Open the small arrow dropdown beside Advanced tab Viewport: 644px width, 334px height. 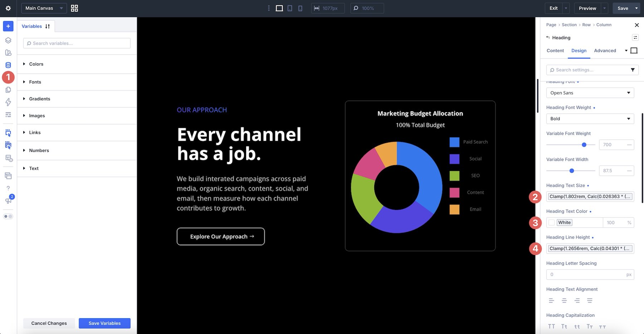(626, 51)
